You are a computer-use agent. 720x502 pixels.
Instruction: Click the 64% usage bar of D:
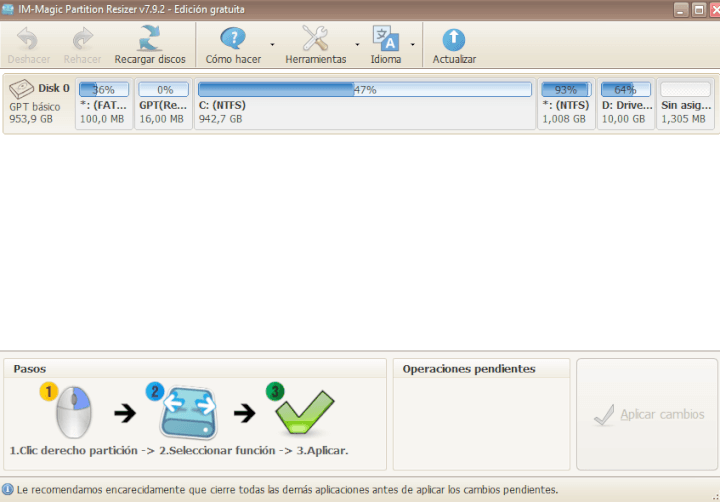[x=626, y=89]
